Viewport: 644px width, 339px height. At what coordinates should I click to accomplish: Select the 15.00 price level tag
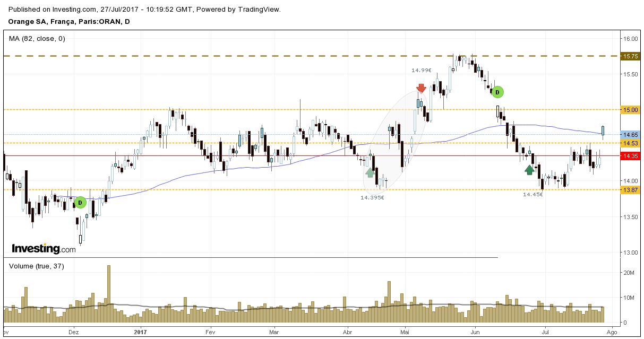pyautogui.click(x=629, y=109)
